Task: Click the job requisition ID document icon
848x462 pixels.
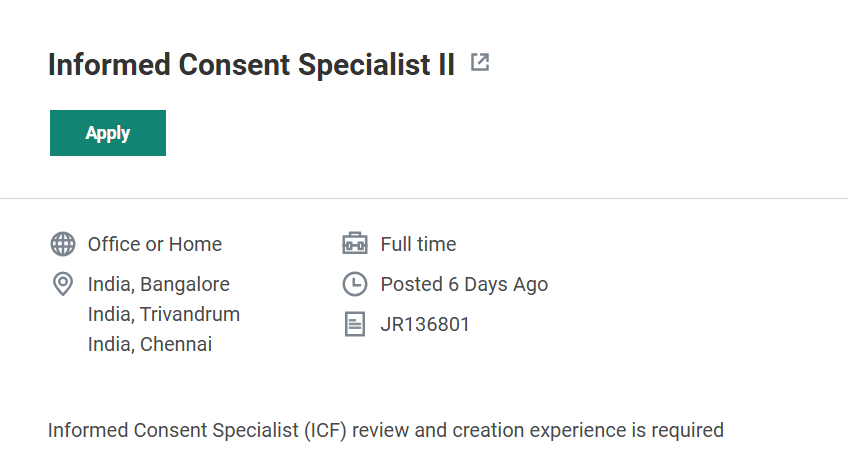Action: click(355, 324)
